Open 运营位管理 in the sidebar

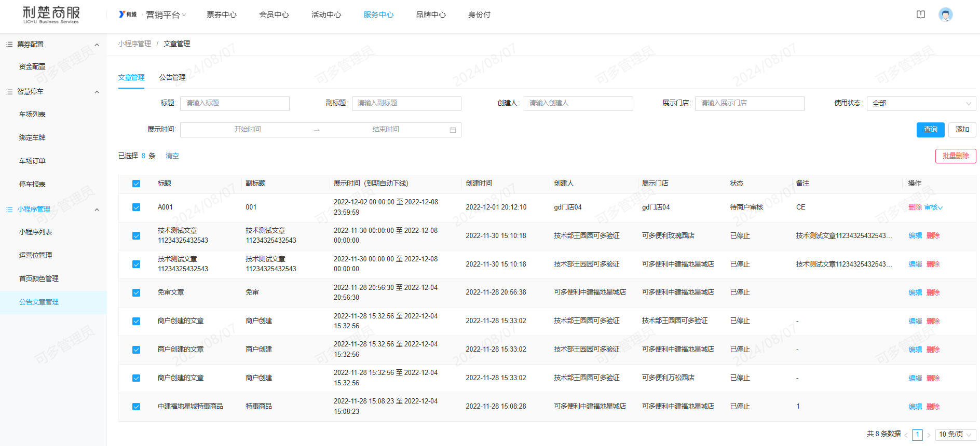(35, 255)
